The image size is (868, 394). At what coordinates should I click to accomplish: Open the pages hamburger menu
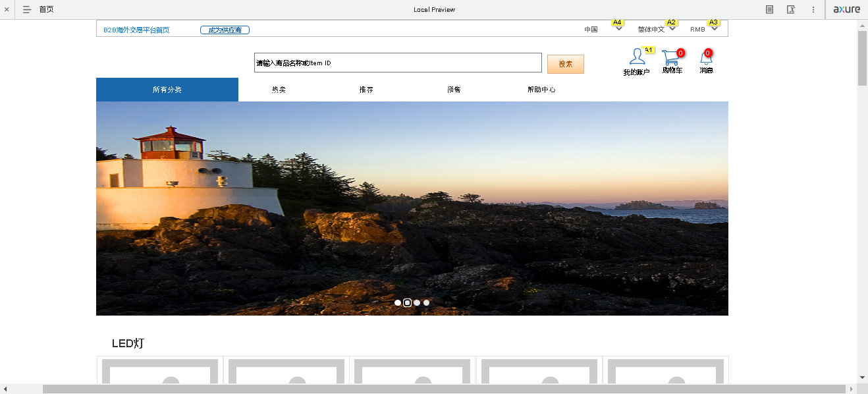click(27, 9)
